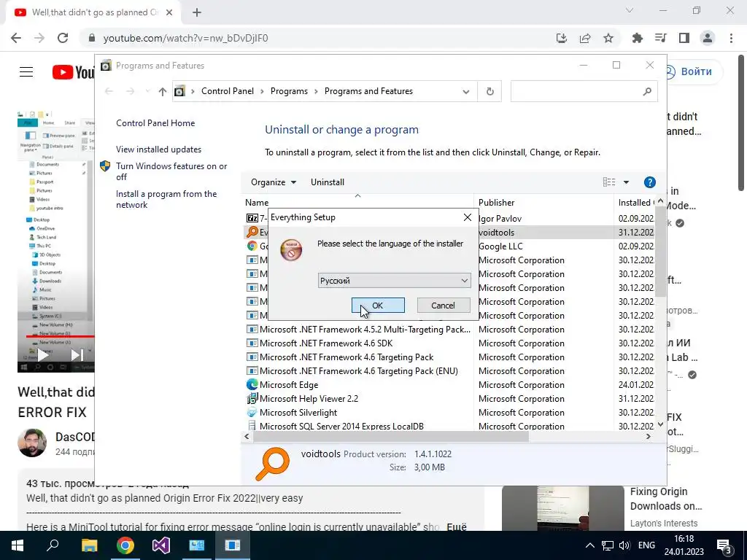Share this page from Chrome toolbar

click(x=585, y=38)
